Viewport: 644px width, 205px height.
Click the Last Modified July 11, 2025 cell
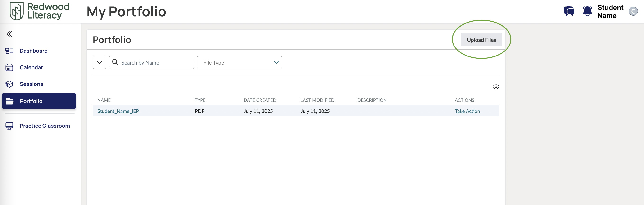(x=315, y=111)
